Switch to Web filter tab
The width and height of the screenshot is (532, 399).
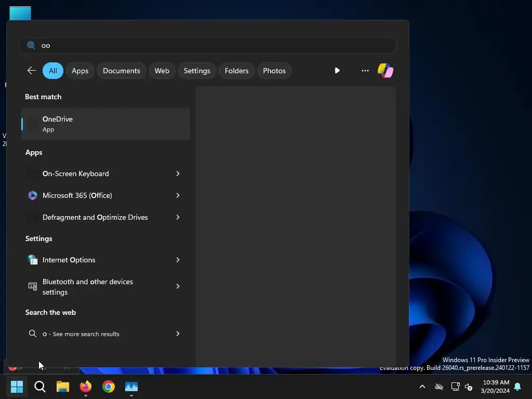162,71
